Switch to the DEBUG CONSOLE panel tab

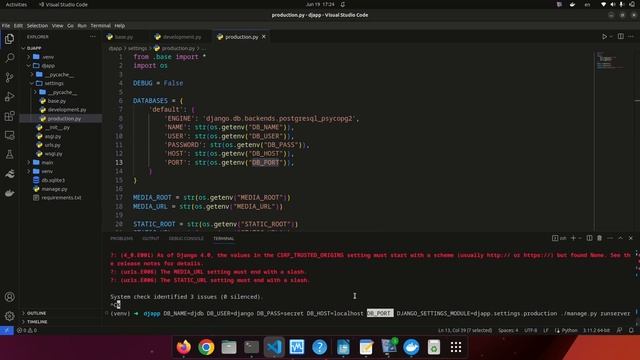(186, 238)
